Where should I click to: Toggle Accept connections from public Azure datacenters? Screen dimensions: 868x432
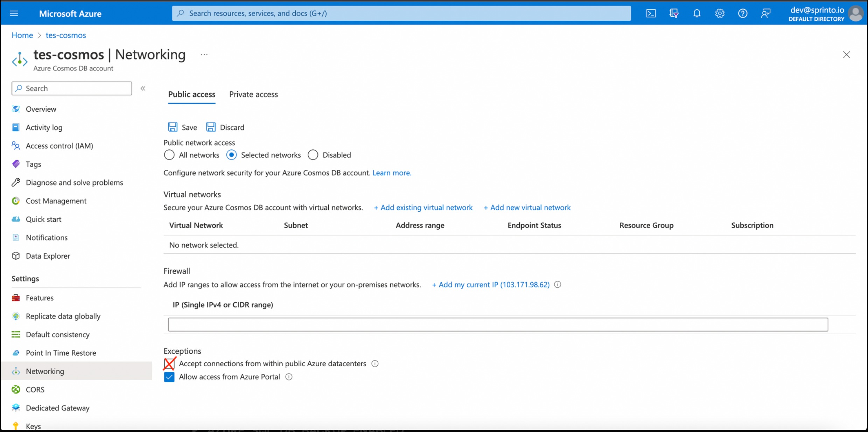coord(169,363)
